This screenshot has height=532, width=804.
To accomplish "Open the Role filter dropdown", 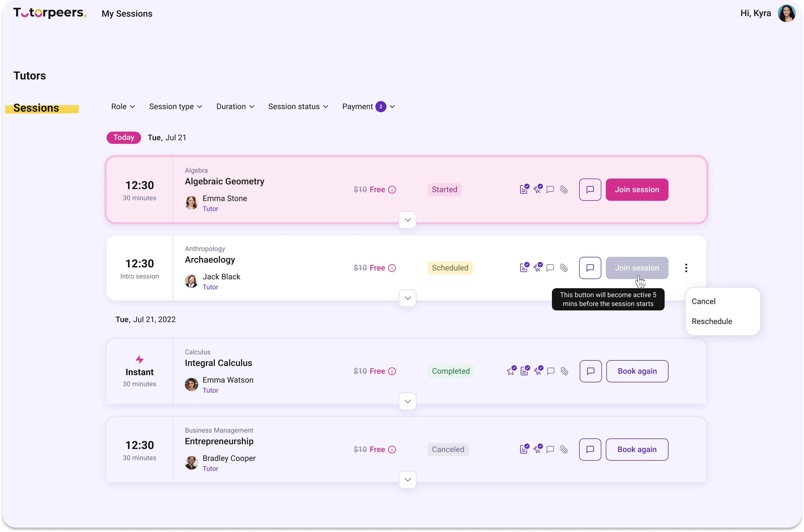I will click(x=123, y=107).
